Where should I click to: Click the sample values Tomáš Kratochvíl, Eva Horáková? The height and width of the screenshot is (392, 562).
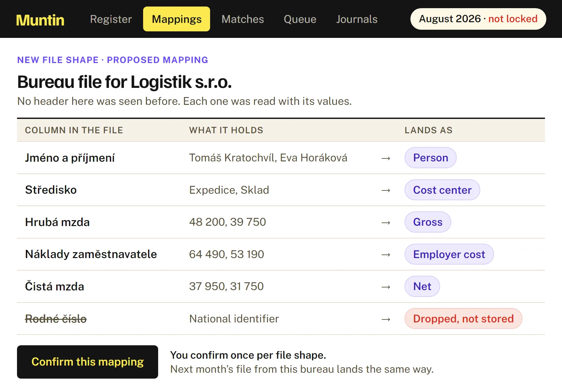tap(268, 158)
